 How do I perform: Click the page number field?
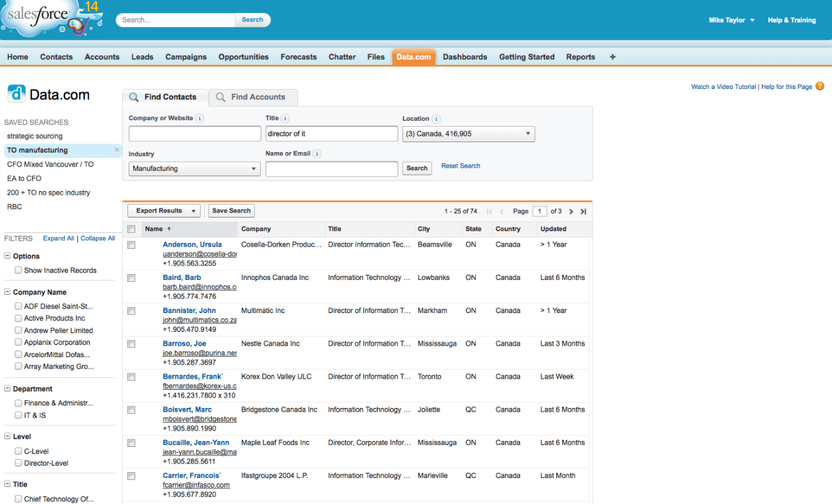click(539, 211)
